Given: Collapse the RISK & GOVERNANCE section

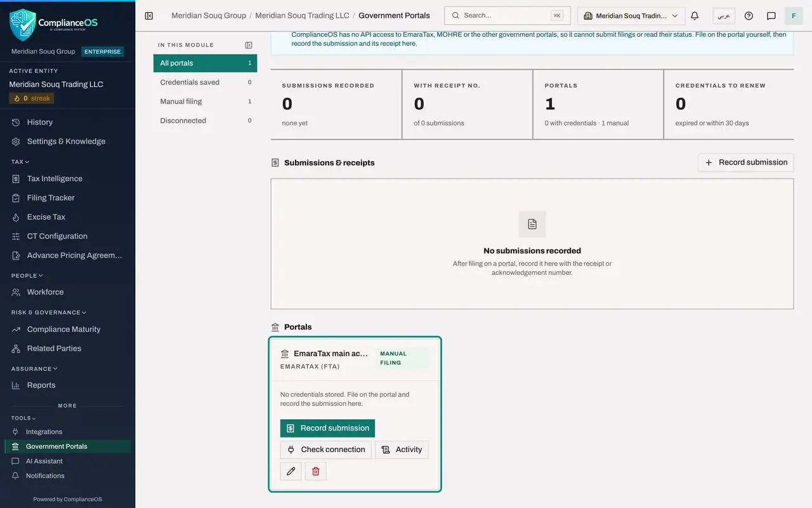Looking at the screenshot, I should [x=48, y=312].
